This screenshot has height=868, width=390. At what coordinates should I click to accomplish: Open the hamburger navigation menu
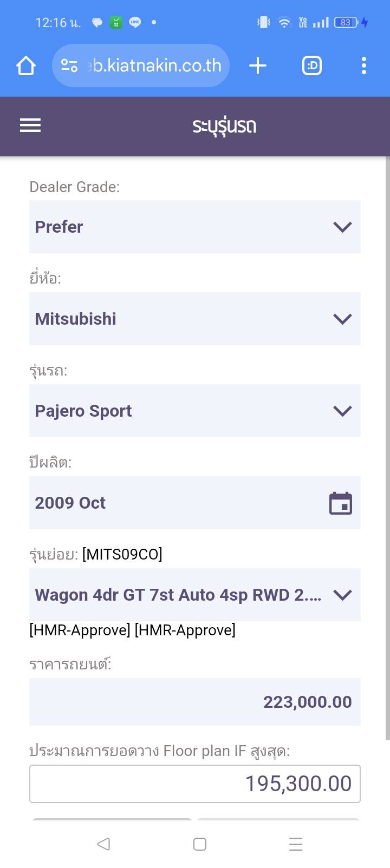[x=30, y=126]
